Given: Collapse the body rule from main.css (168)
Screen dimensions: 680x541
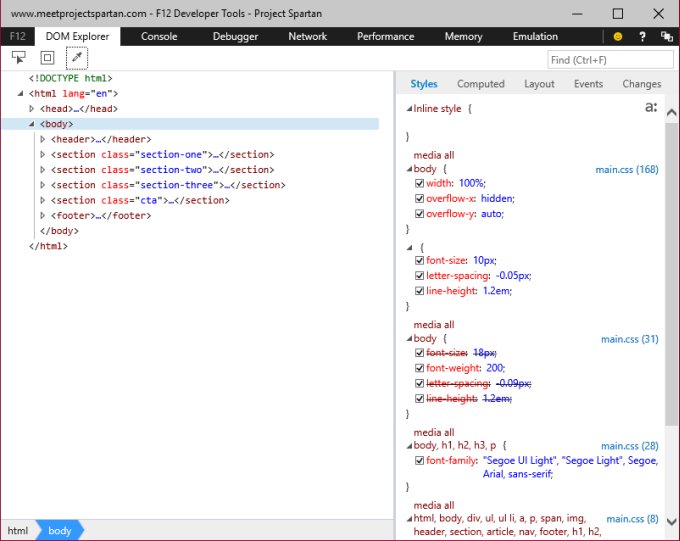Looking at the screenshot, I should click(409, 169).
